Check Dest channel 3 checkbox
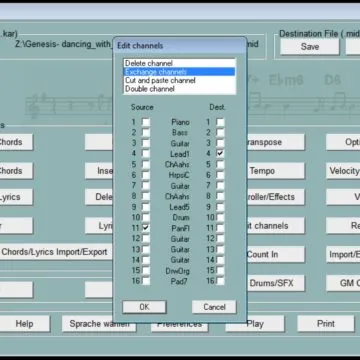Image resolution: width=360 pixels, height=360 pixels. coord(220,143)
